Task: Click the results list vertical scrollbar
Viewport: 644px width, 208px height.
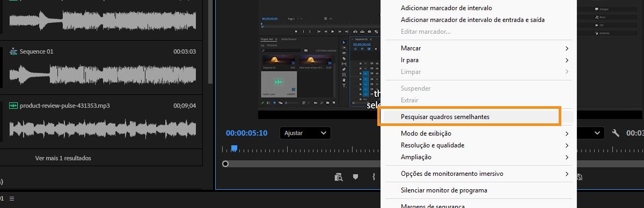Action: [x=210, y=42]
